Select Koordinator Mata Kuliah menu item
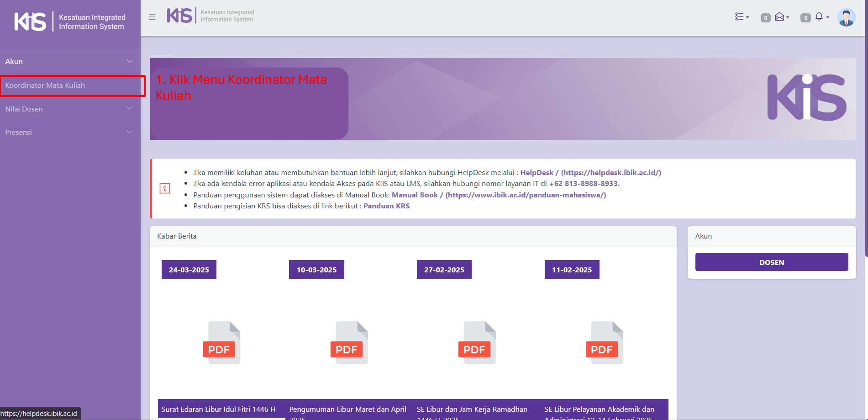 45,85
